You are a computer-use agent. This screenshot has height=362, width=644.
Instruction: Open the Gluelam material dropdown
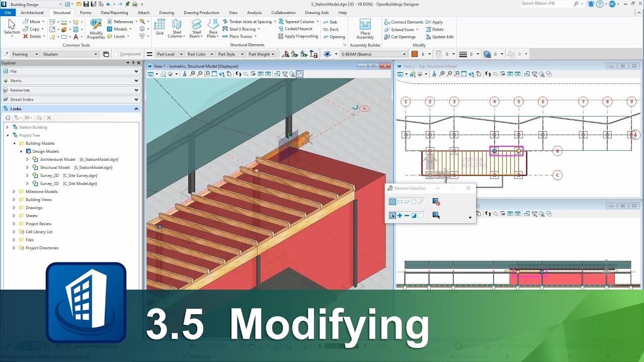click(70, 54)
